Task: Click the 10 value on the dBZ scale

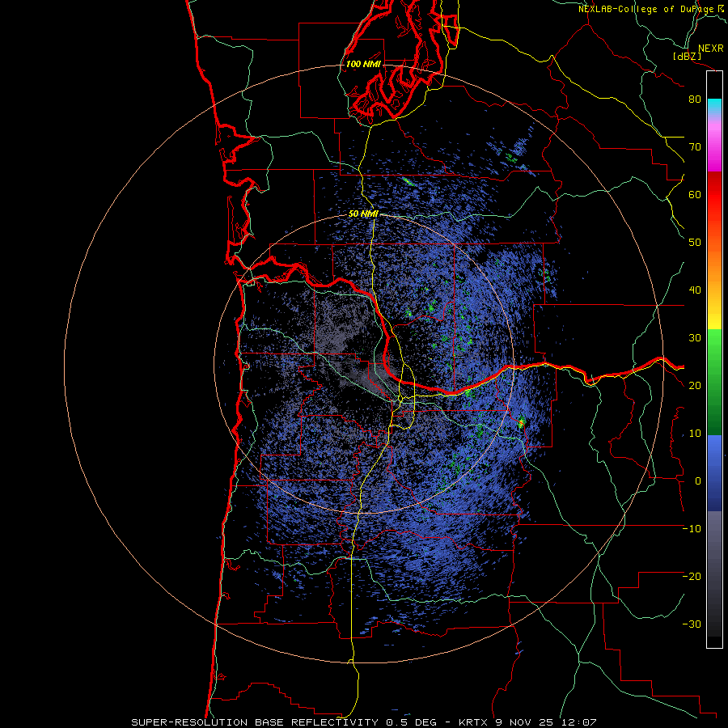Action: pyautogui.click(x=695, y=434)
